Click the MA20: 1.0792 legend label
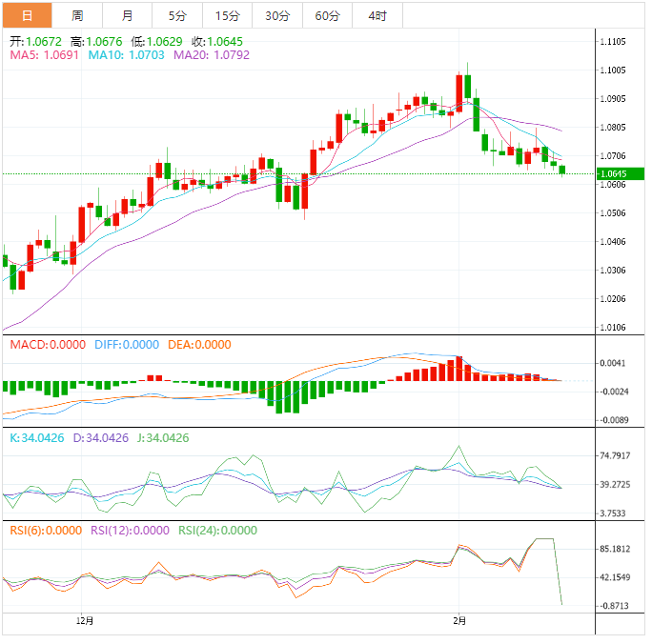 [x=212, y=56]
